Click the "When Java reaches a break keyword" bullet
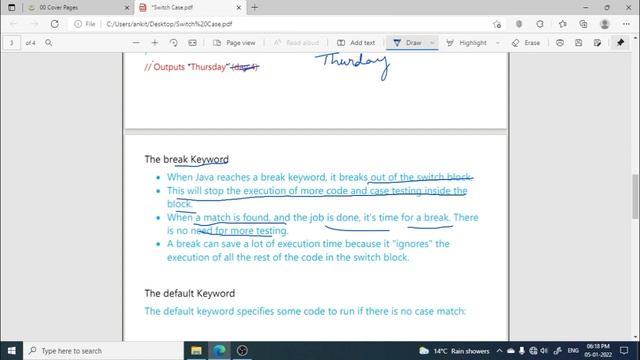The width and height of the screenshot is (640, 360). pos(319,177)
